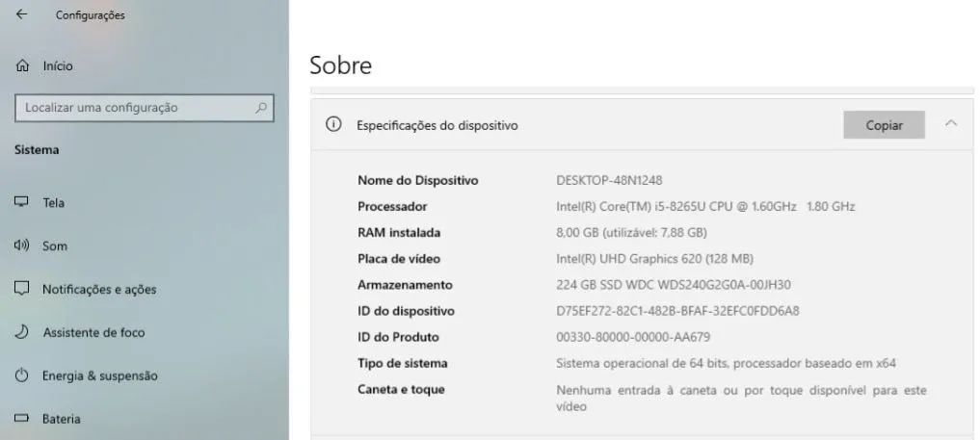Select the Intel UHD Graphics 620 value
The height and width of the screenshot is (440, 980).
pos(654,259)
